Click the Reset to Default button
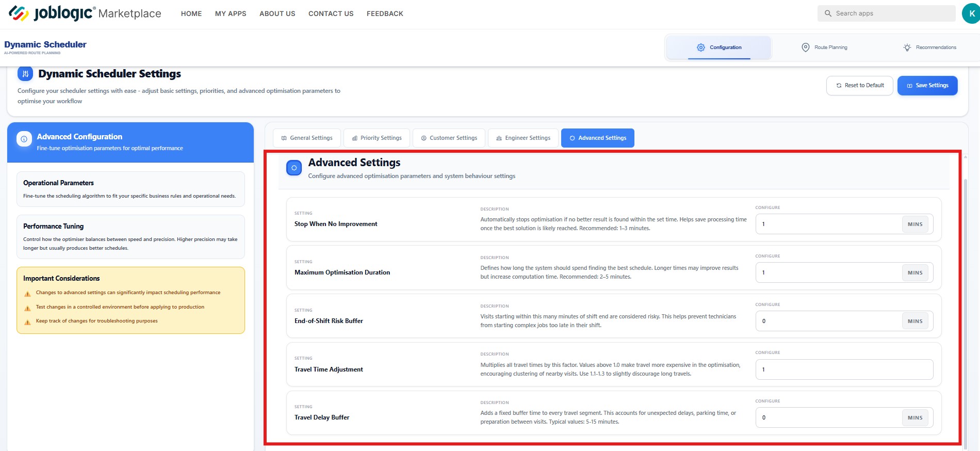 [860, 86]
